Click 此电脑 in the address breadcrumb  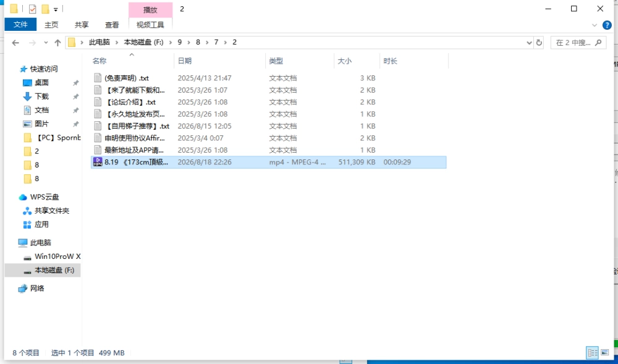[x=99, y=42]
